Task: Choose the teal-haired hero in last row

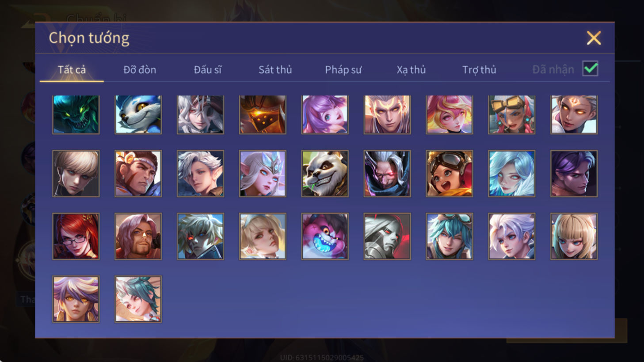Action: [x=138, y=299]
